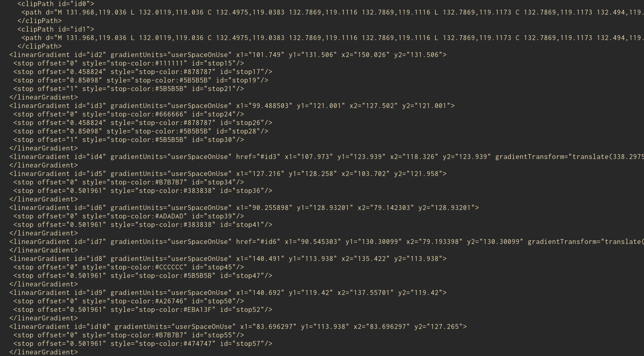
Task: Click the linearGradient id9 opening tag
Action: [x=228, y=292]
